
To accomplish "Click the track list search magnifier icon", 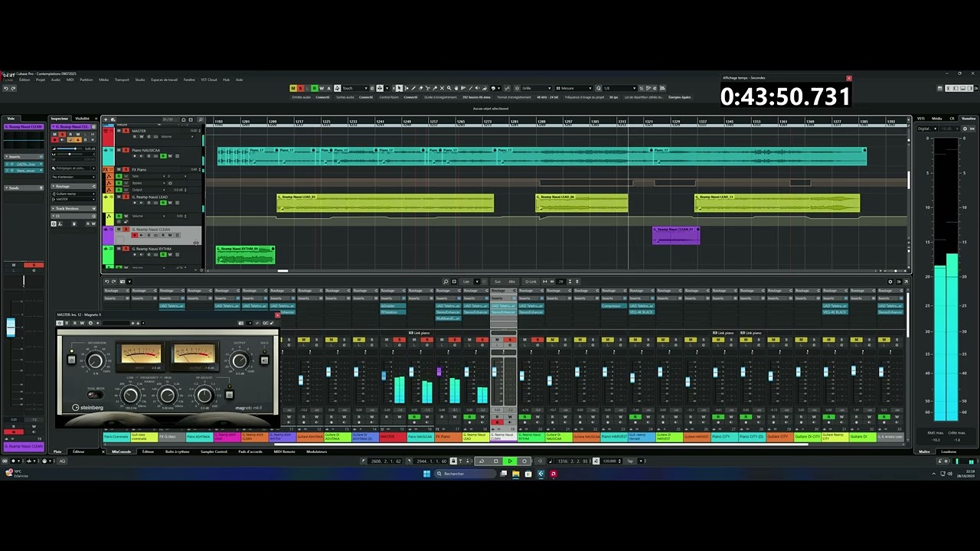I will 201,119.
